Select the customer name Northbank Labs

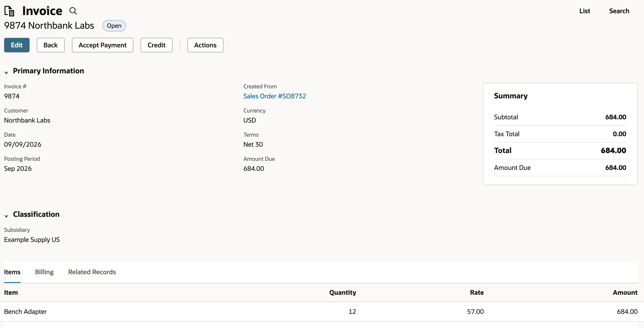(27, 120)
